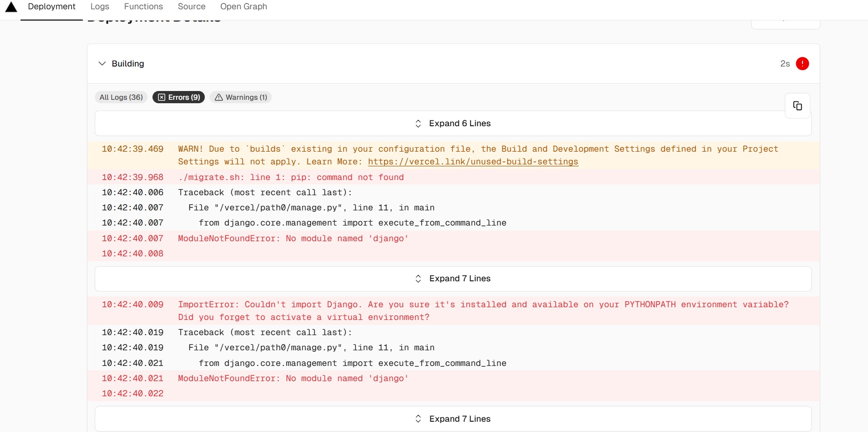Collapse the Building section chevron
Image resolution: width=868 pixels, height=432 pixels.
(102, 64)
